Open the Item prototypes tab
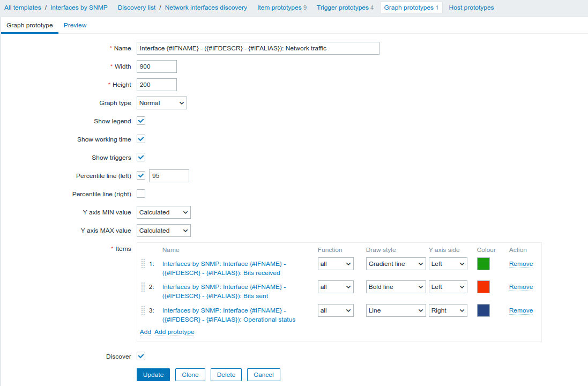This screenshot has height=386, width=588. (x=282, y=8)
